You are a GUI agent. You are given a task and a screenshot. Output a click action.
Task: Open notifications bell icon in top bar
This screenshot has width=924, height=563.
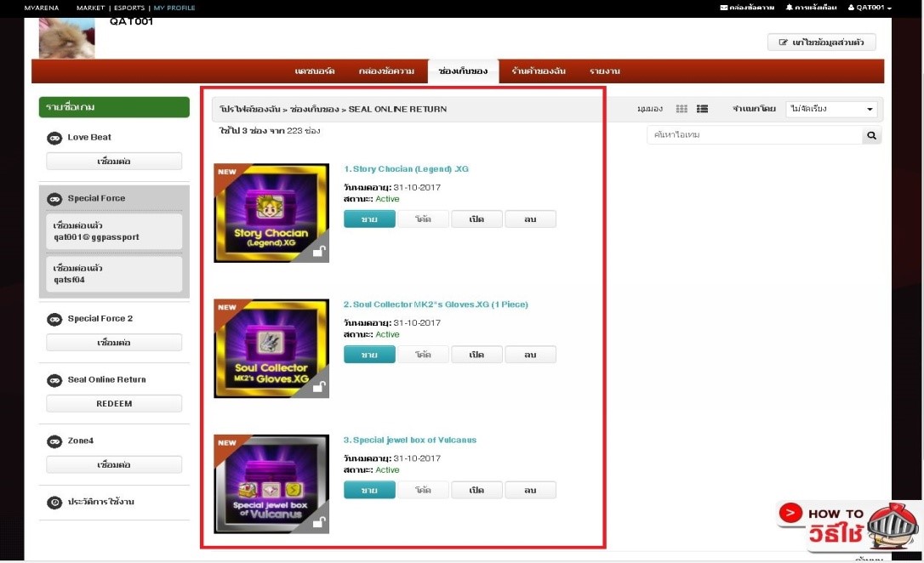[x=790, y=8]
